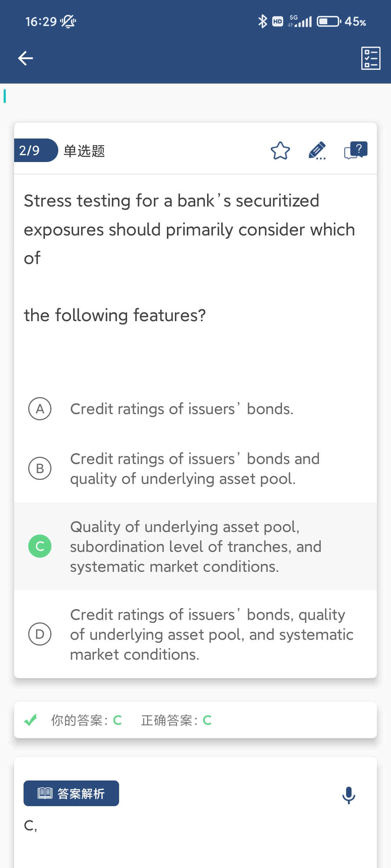
Task: Tap answer text starting "Quality of underlying asset pool"
Action: point(195,546)
